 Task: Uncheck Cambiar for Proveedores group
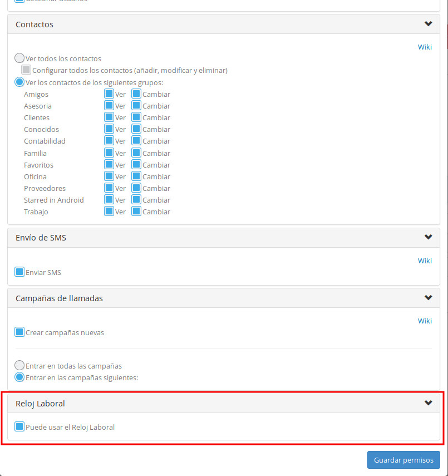click(136, 188)
